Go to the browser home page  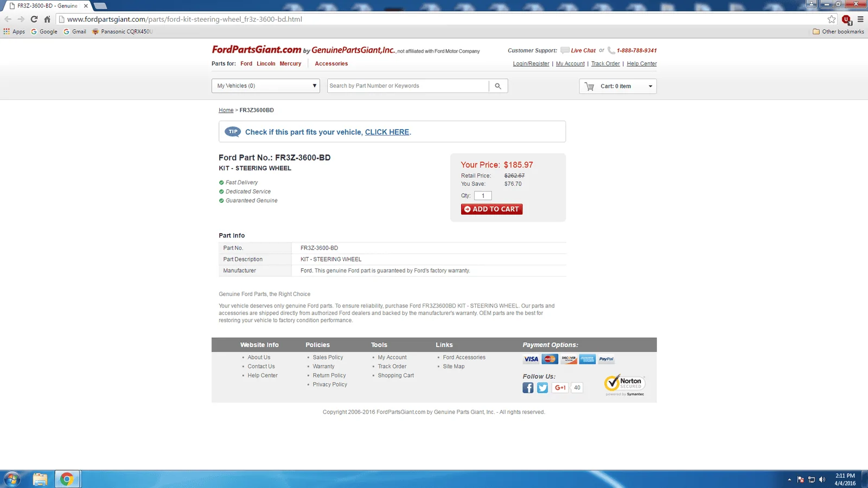tap(47, 19)
